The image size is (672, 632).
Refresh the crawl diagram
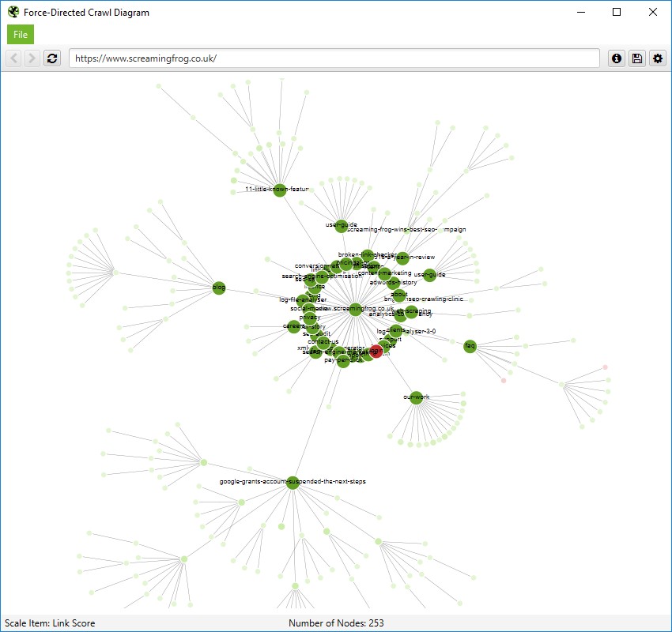pyautogui.click(x=52, y=58)
